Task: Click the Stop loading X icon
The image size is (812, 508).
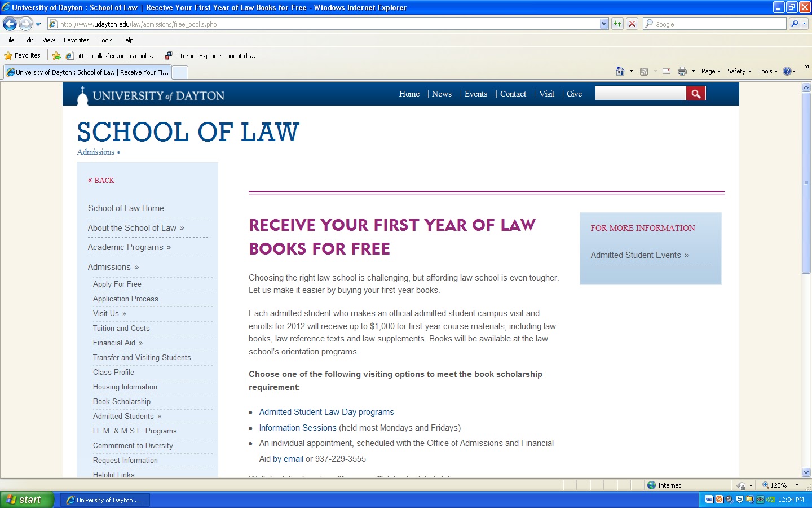Action: 632,24
